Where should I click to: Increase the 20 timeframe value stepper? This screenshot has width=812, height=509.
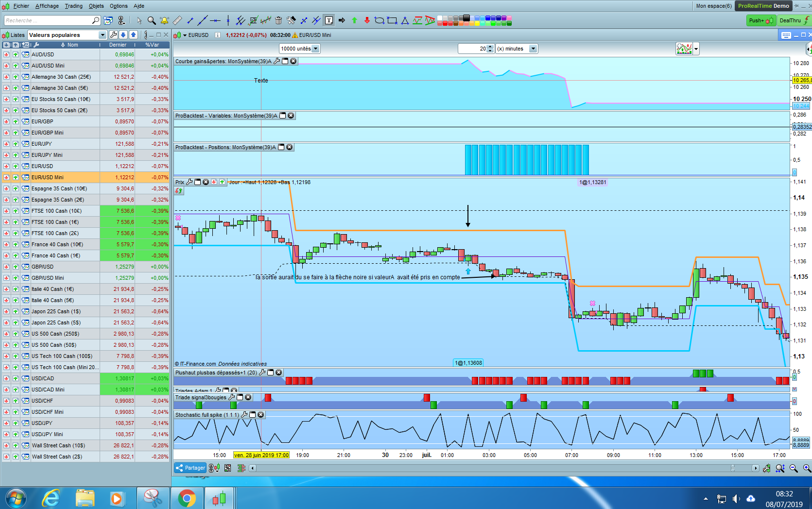tap(490, 47)
